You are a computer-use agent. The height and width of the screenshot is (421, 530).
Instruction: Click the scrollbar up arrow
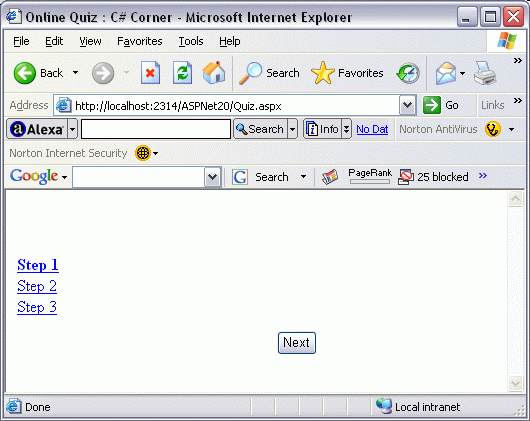515,199
